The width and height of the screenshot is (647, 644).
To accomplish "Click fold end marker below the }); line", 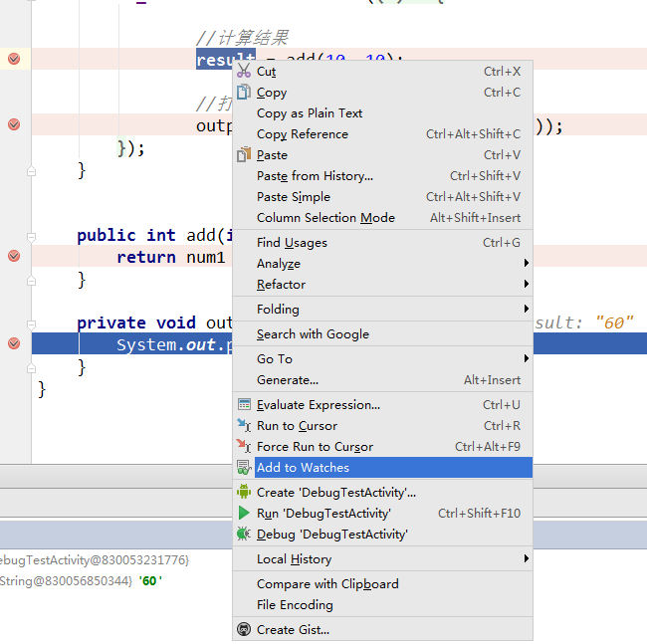I will pyautogui.click(x=32, y=171).
